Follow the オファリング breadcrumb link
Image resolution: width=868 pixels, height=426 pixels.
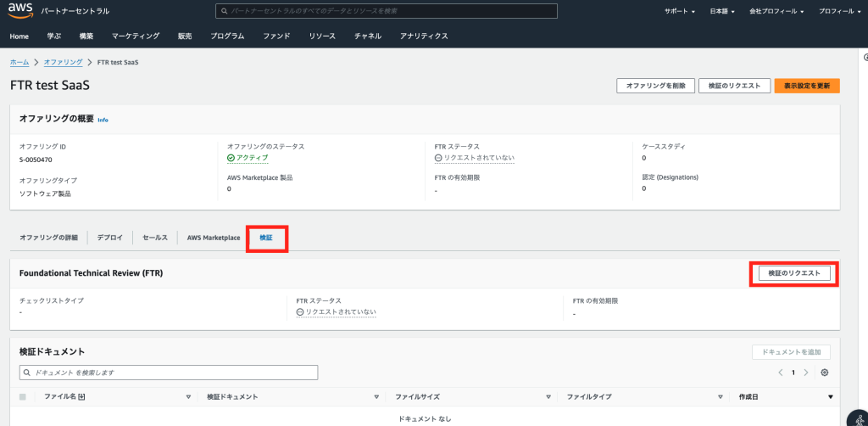[63, 63]
